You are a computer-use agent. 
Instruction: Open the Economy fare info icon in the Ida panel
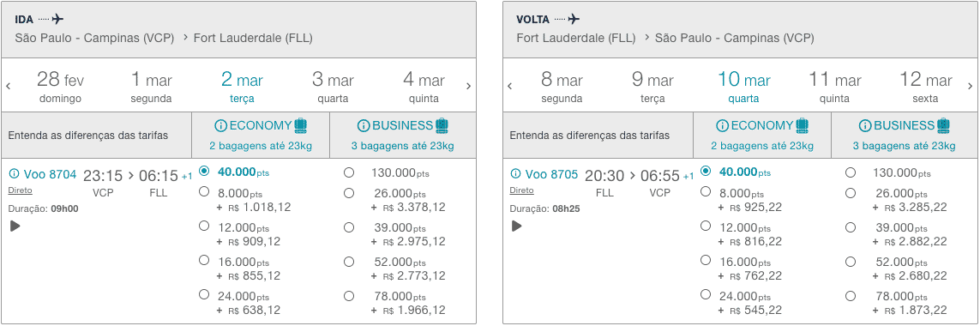point(220,126)
